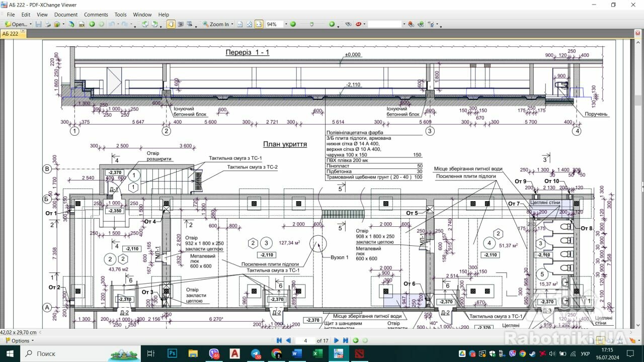Click the Zoom In tool button
Image resolution: width=644 pixels, height=362 pixels.
pos(215,24)
